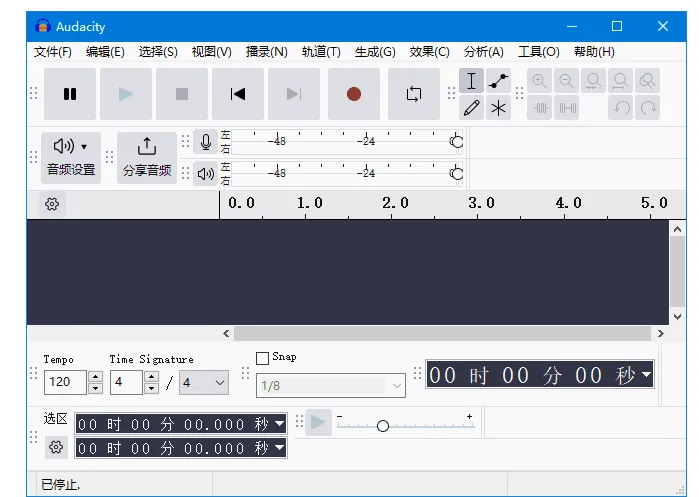Click the Play-at-speed green button

click(318, 422)
